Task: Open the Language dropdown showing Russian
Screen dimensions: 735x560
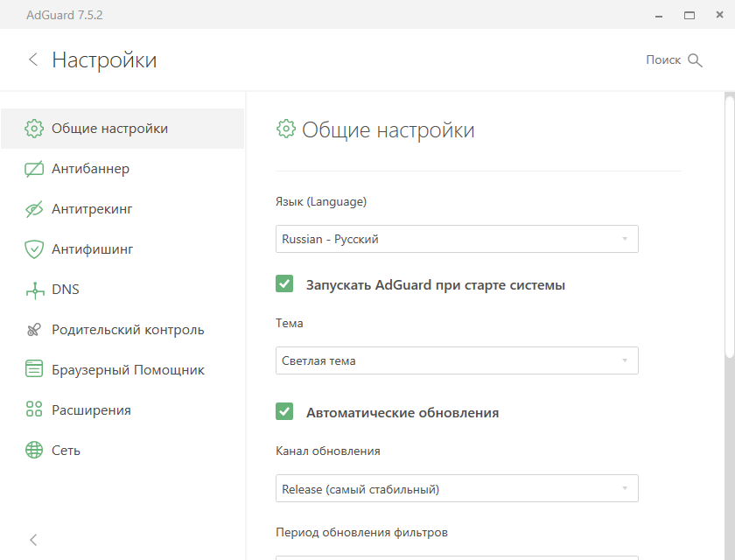Action: [x=456, y=239]
